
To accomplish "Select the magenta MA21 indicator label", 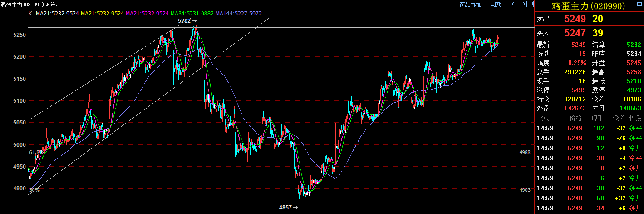I will coord(147,14).
